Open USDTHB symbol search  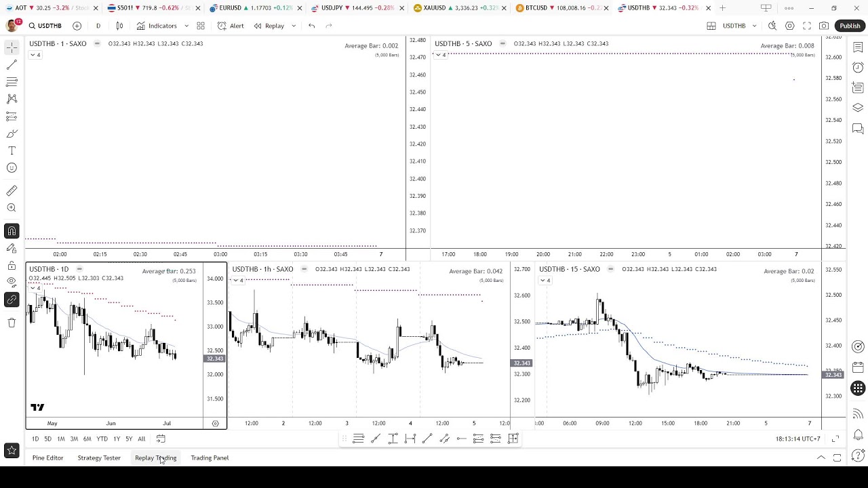click(x=45, y=26)
